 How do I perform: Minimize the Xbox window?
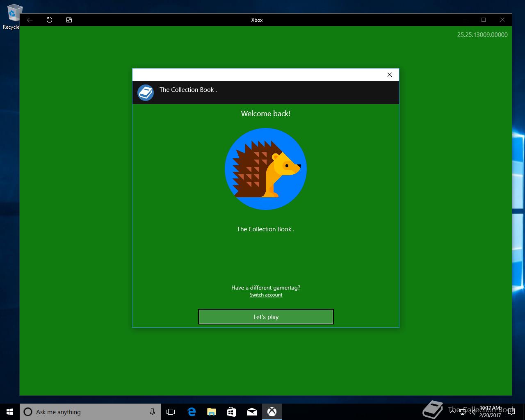pyautogui.click(x=465, y=20)
